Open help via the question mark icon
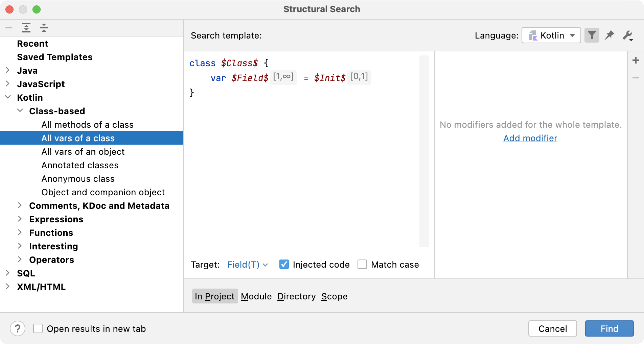The image size is (644, 344). pos(18,328)
